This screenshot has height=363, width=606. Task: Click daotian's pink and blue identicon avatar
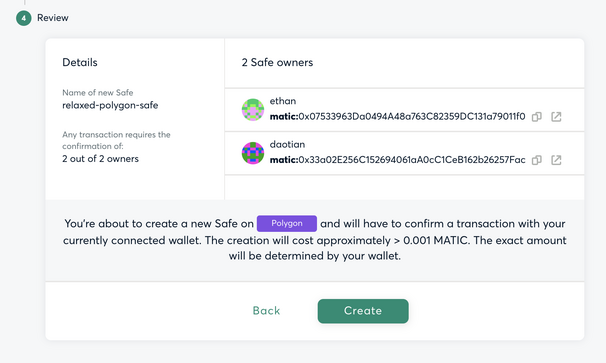(253, 153)
